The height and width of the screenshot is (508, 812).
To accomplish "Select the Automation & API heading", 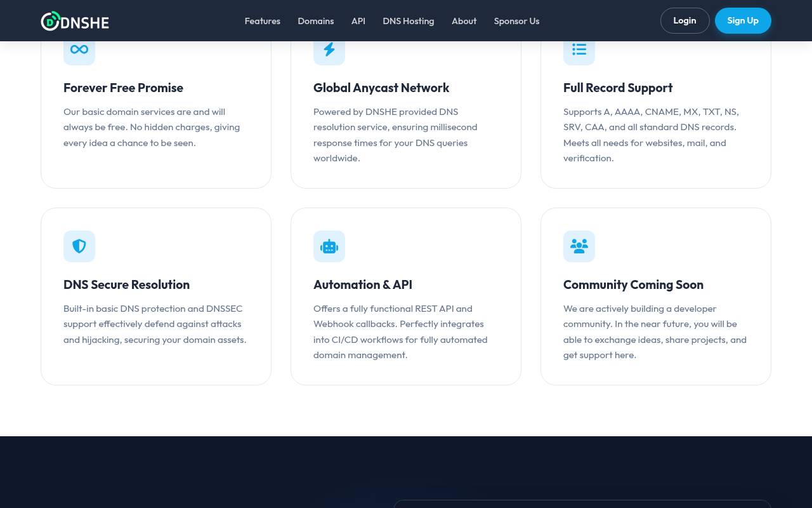I will point(363,284).
